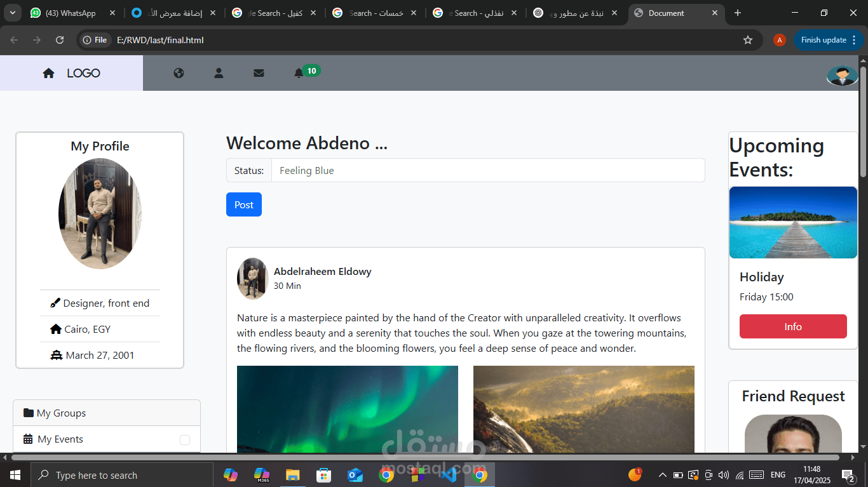Click the post author's small avatar
This screenshot has width=868, height=487.
[253, 279]
